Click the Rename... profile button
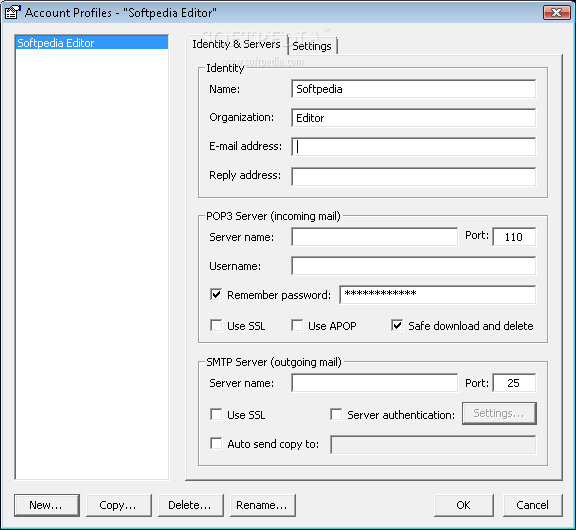Image resolution: width=576 pixels, height=530 pixels. (262, 505)
